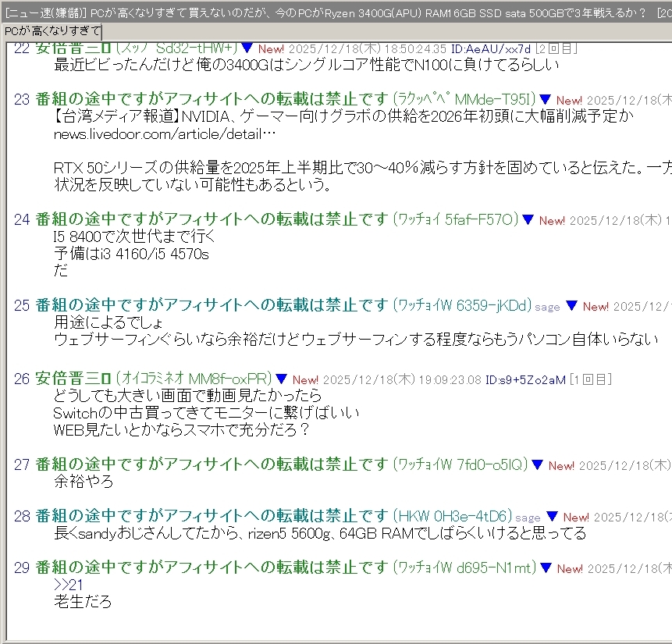Screen dimensions: 672x644
Task: Click post number 23
Action: click(22, 99)
